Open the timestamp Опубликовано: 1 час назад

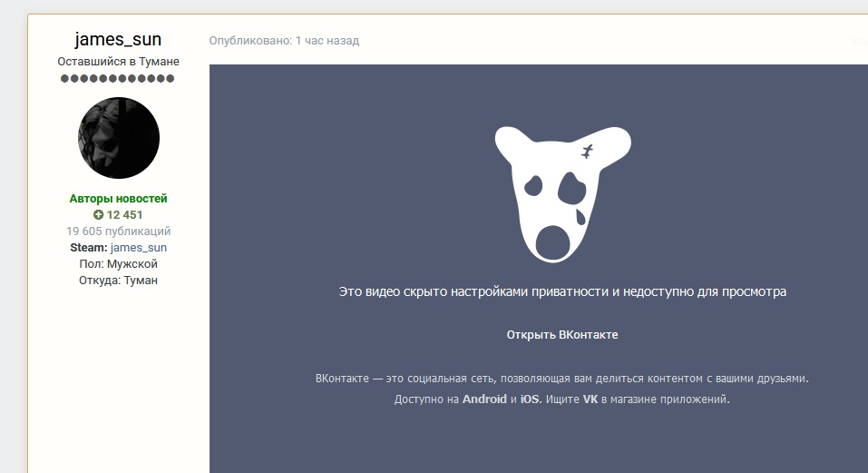click(x=284, y=41)
